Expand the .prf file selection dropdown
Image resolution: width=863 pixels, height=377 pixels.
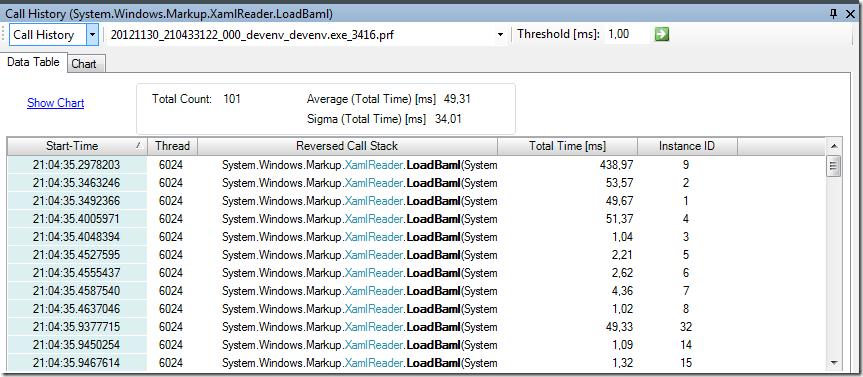(500, 35)
